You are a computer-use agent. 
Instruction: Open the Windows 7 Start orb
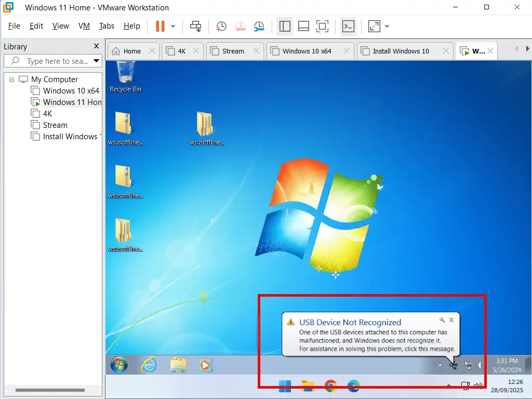click(x=119, y=365)
